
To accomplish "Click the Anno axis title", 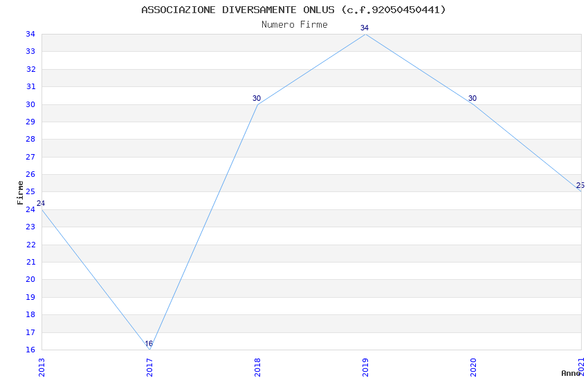I will click(x=571, y=373).
